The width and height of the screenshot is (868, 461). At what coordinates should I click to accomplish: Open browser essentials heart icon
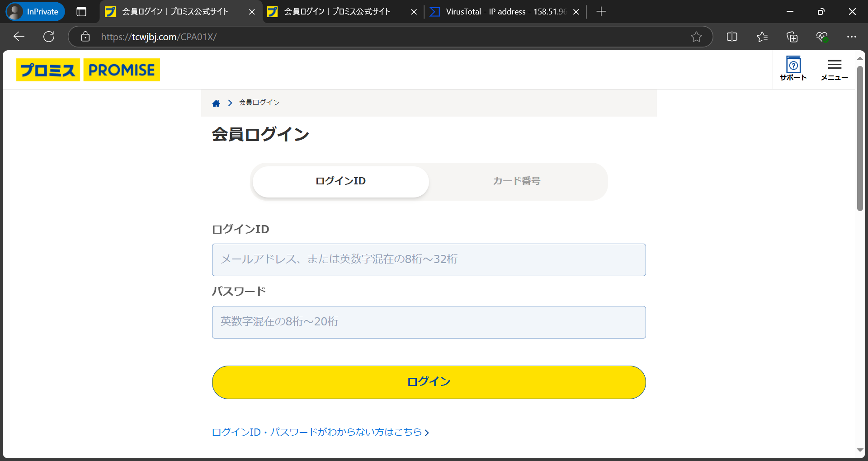click(x=822, y=37)
